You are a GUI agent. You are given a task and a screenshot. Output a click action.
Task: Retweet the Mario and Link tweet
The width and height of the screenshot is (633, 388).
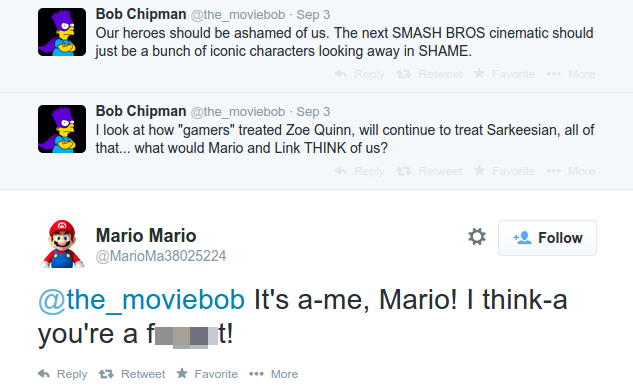click(429, 171)
